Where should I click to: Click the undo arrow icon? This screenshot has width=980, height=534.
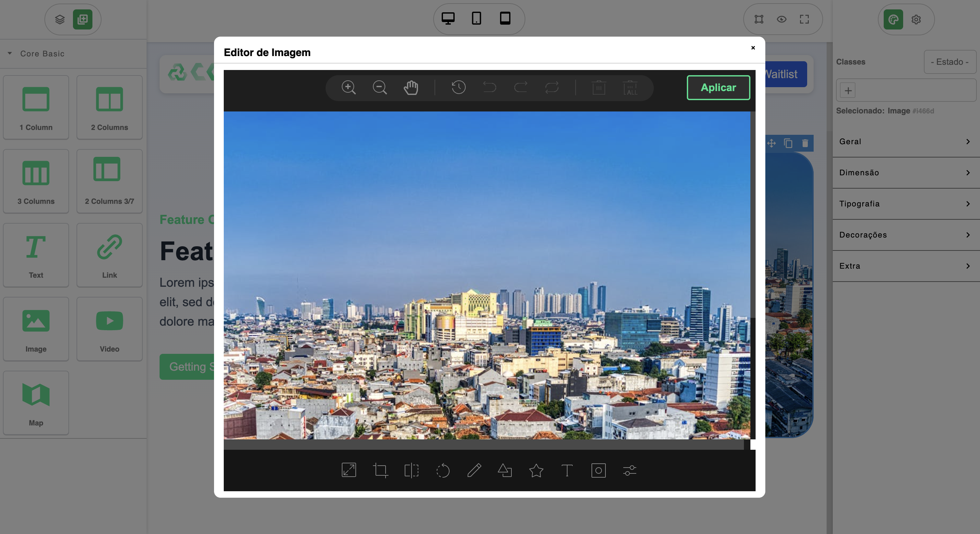[490, 87]
